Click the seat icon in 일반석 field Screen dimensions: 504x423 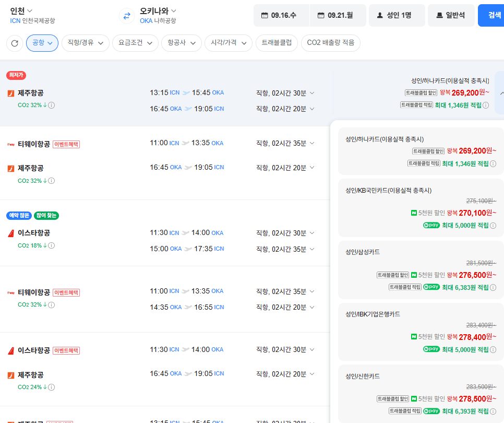tap(439, 15)
